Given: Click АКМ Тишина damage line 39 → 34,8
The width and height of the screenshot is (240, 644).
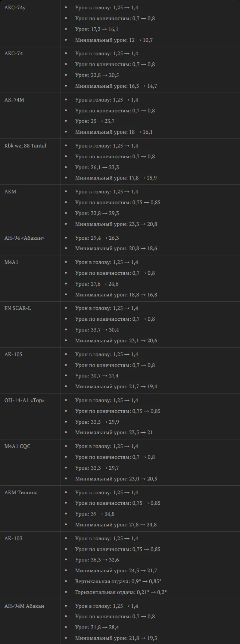Looking at the screenshot, I should point(95,514).
